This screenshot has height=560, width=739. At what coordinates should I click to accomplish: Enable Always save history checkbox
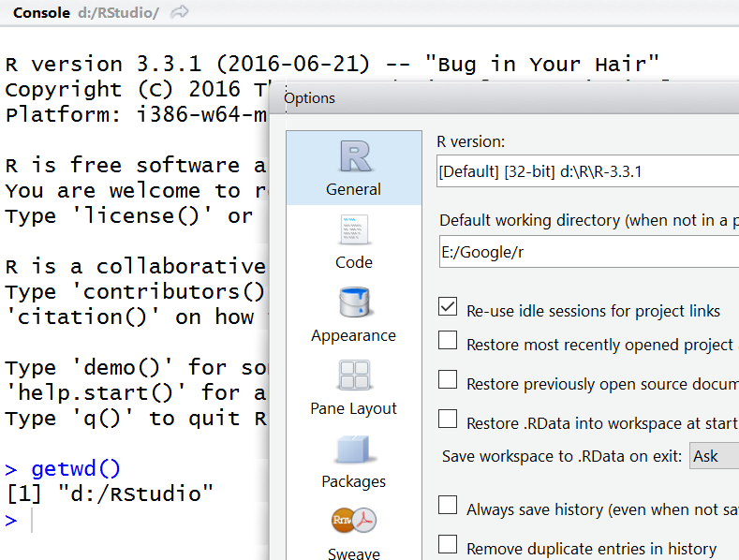(448, 506)
